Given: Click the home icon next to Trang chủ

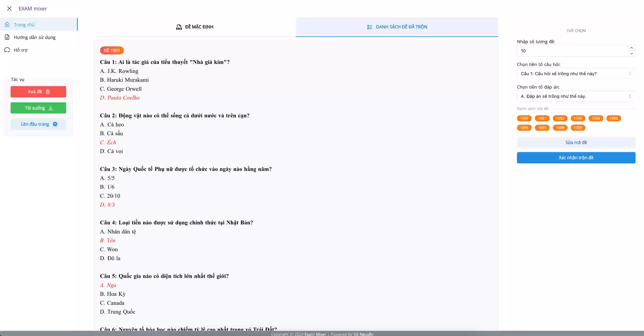Looking at the screenshot, I should [7, 25].
